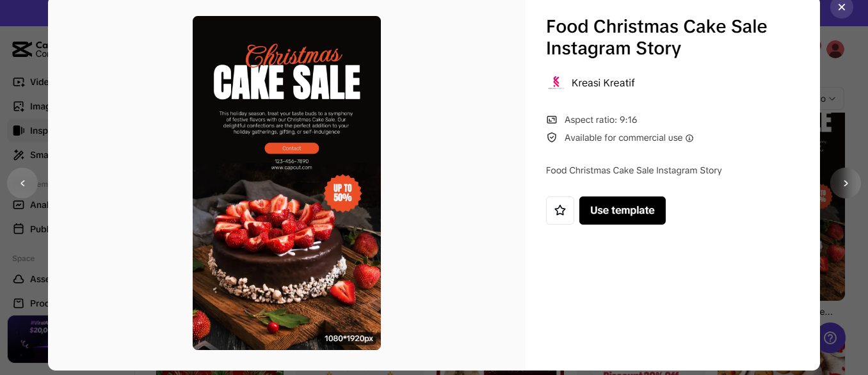868x375 pixels.
Task: Click the commercial use shield icon
Action: coord(552,138)
